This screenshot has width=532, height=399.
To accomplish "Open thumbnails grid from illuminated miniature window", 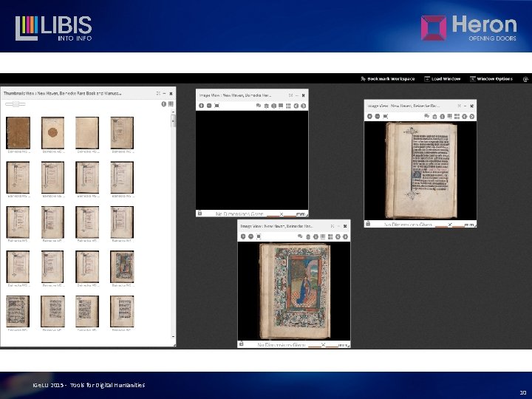I will 330,236.
